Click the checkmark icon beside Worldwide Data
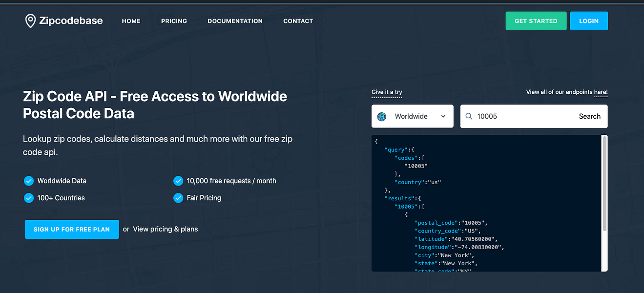This screenshot has height=293, width=644. point(29,181)
